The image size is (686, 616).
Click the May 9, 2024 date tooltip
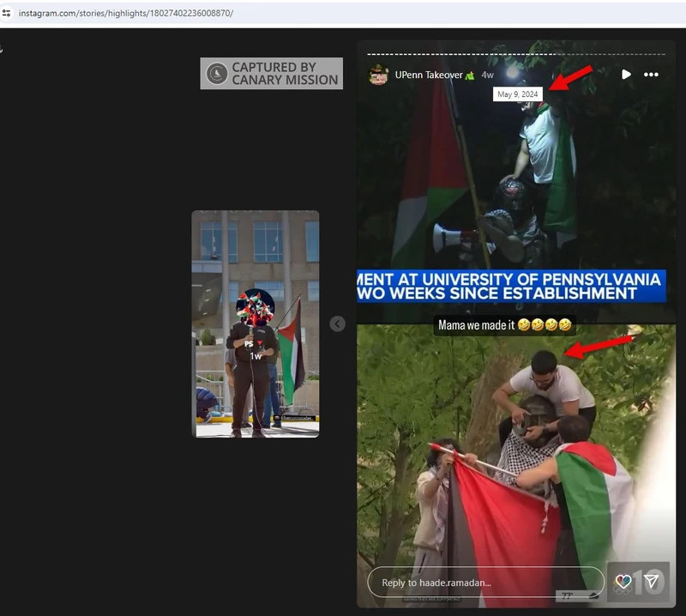coord(518,94)
